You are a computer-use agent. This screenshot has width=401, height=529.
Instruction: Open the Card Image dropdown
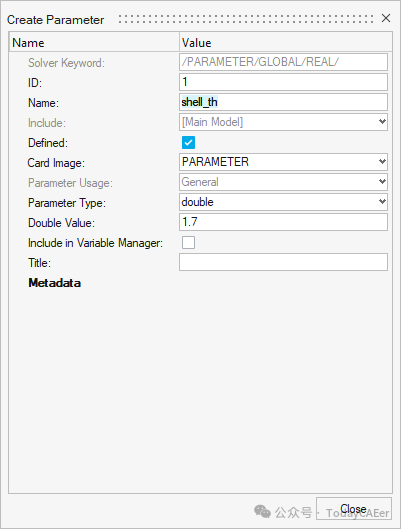tap(283, 162)
